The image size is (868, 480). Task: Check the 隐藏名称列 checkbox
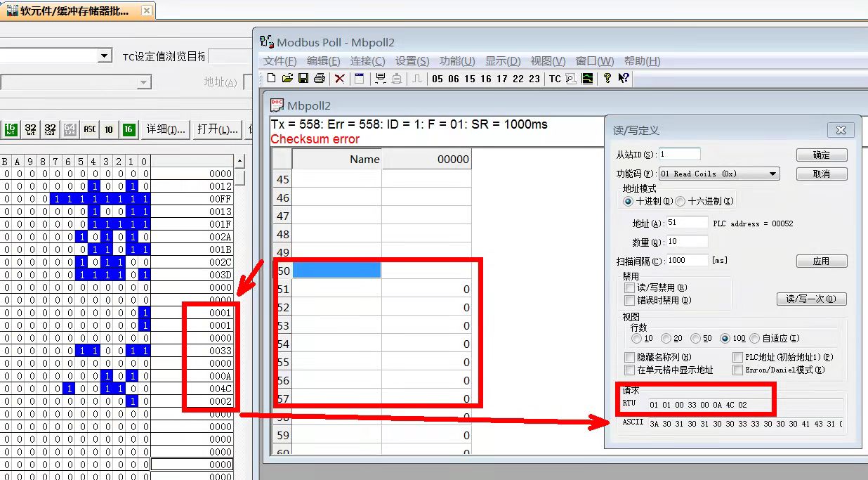click(629, 358)
